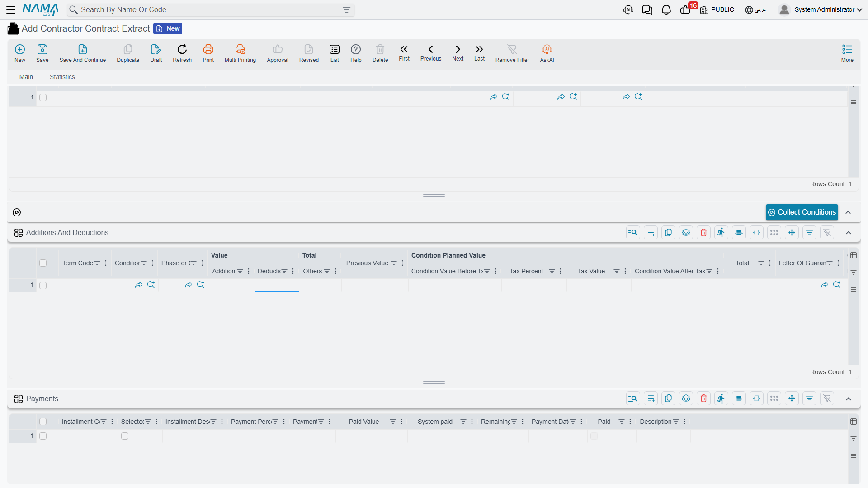Refresh the form
Screen dimensions: 868x488
(182, 53)
